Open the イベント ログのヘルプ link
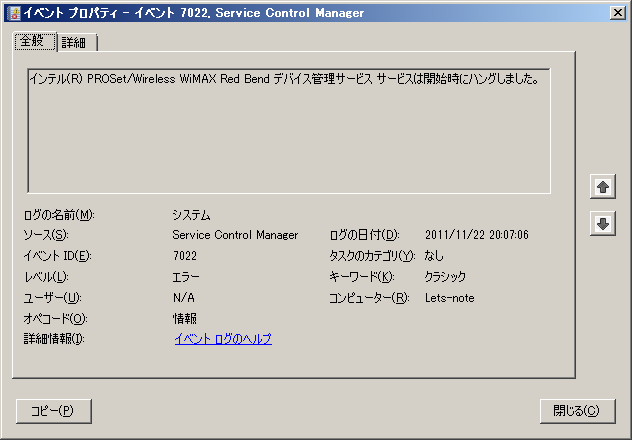This screenshot has width=632, height=440. 222,339
